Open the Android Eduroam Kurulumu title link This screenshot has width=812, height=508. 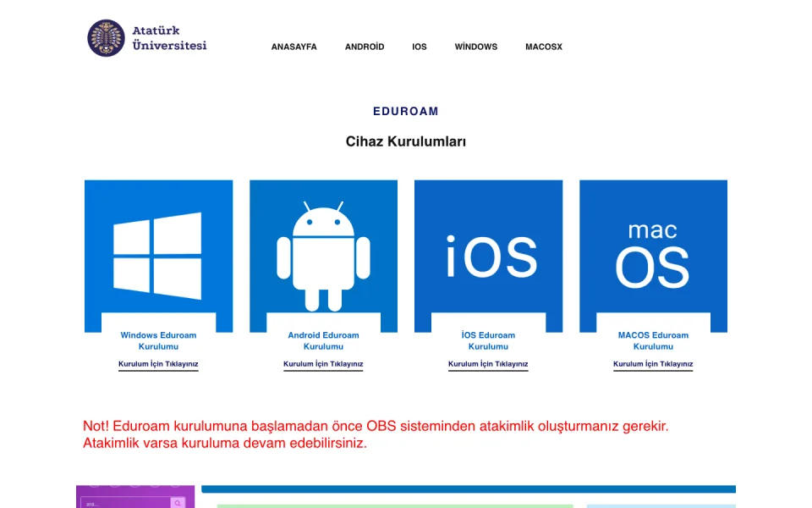[x=324, y=340]
